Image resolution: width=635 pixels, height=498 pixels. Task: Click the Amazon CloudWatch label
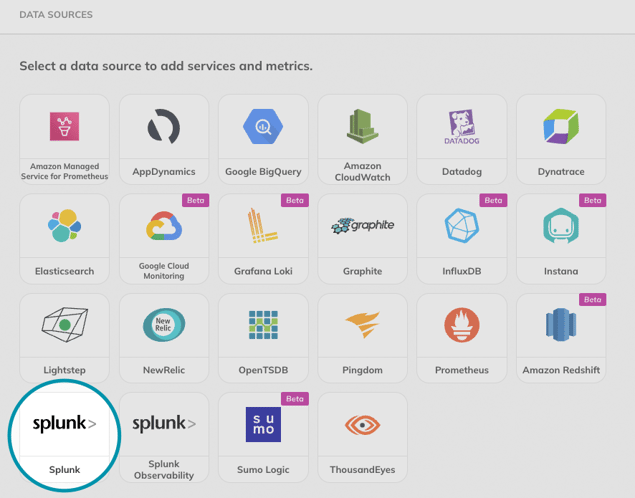pos(362,172)
